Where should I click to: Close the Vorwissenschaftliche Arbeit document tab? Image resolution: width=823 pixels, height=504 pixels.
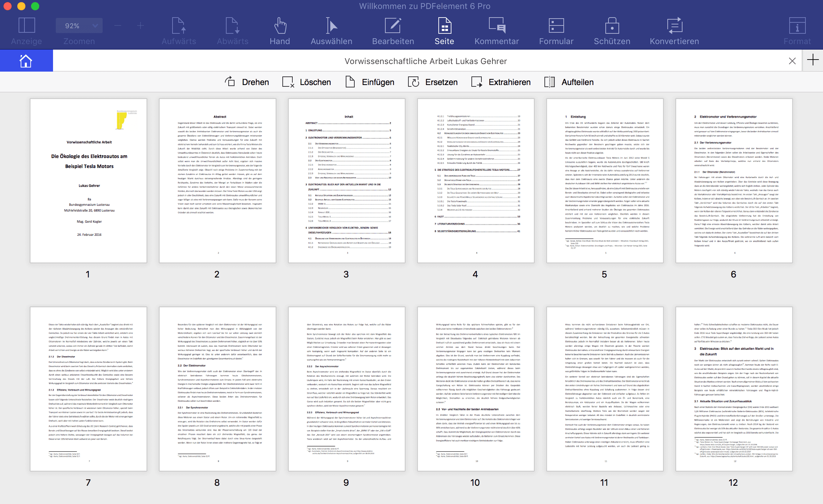(792, 61)
